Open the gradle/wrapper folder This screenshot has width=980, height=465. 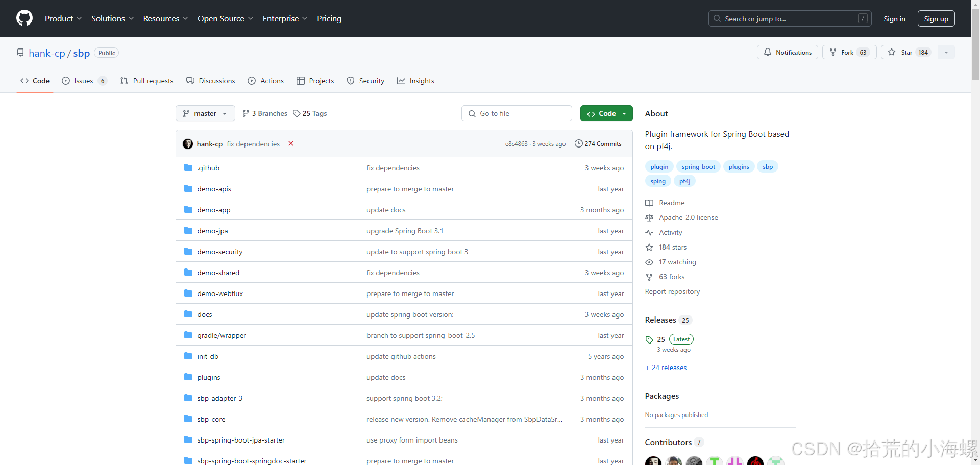[222, 335]
